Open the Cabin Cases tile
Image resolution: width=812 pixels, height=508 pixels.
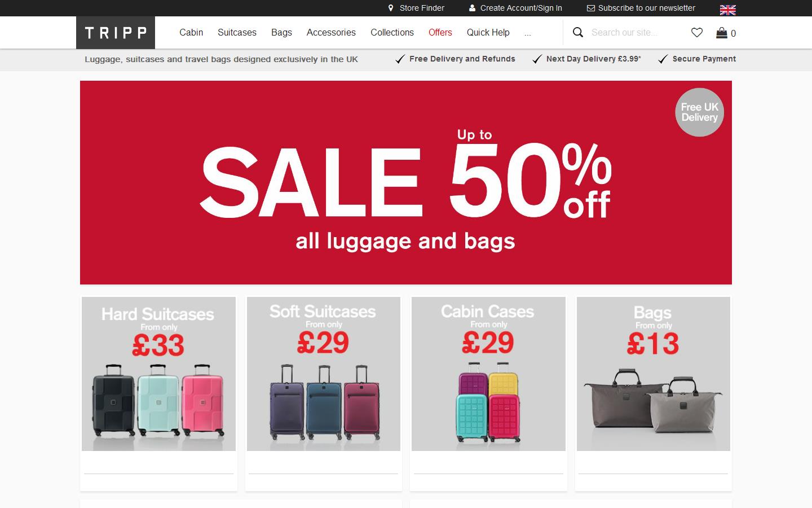click(488, 374)
